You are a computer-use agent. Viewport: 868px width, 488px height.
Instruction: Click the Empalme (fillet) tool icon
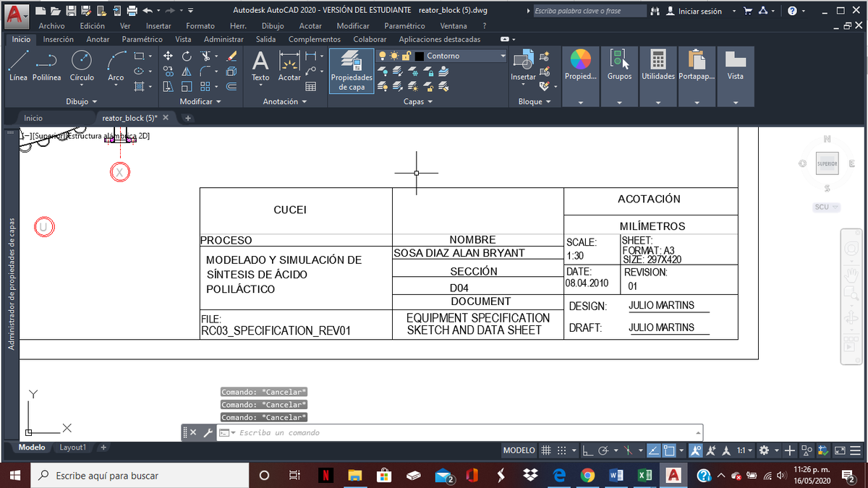(x=205, y=71)
